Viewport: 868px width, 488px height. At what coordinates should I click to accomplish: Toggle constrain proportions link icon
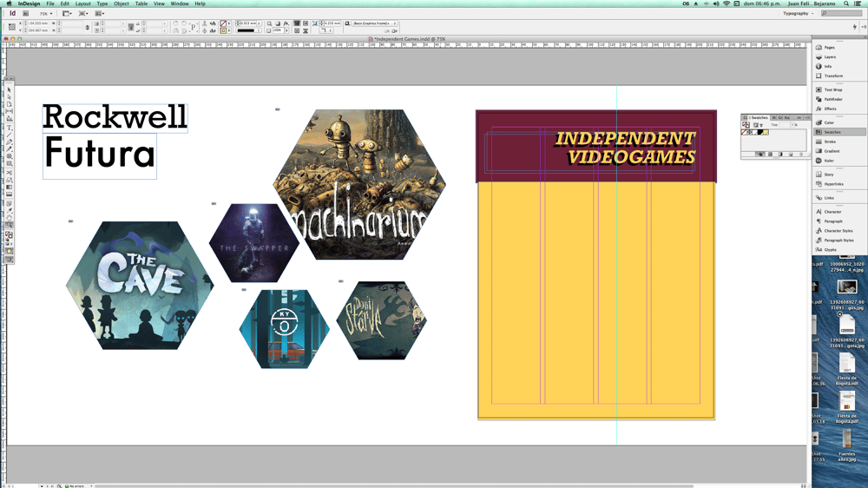click(87, 27)
